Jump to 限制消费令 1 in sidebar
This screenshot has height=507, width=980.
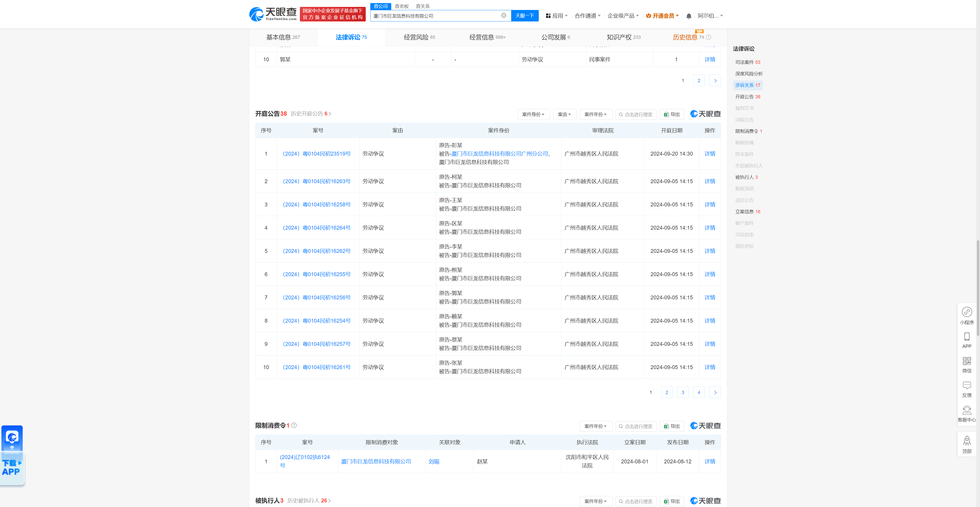point(748,131)
